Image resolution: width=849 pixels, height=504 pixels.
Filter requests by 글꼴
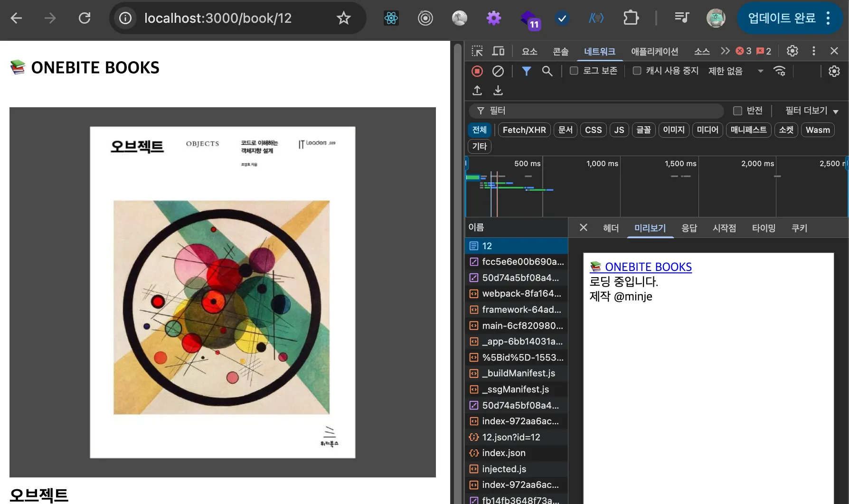[x=643, y=130]
